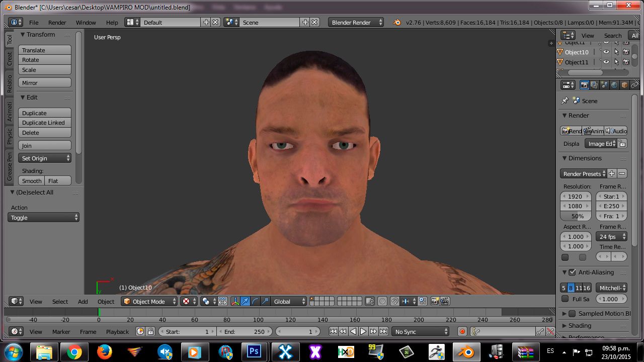Open the timeline editor type selector
644x362 pixels.
(17, 331)
